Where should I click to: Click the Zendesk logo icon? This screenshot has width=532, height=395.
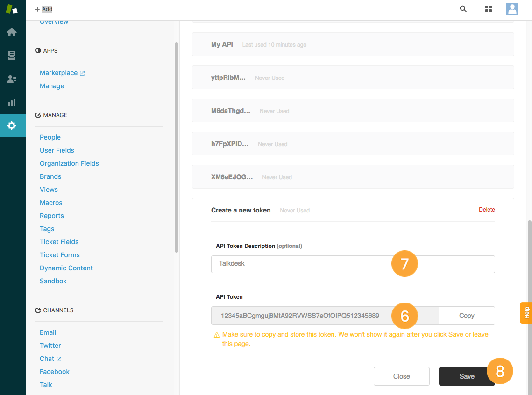click(x=12, y=9)
